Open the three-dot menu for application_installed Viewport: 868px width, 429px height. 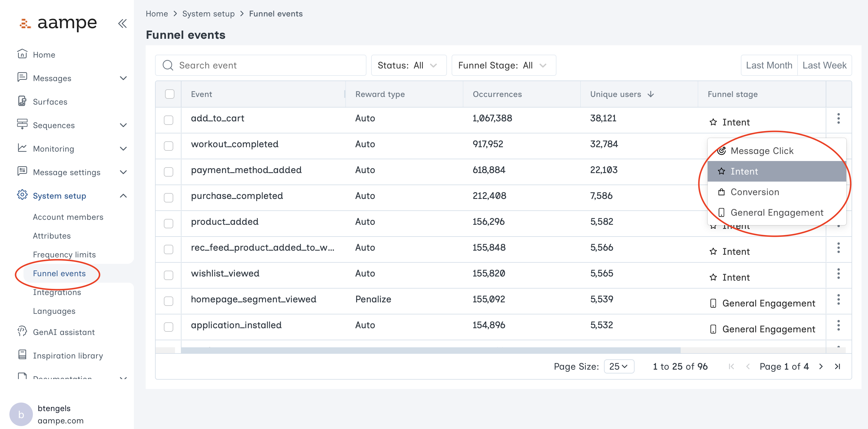coord(839,326)
